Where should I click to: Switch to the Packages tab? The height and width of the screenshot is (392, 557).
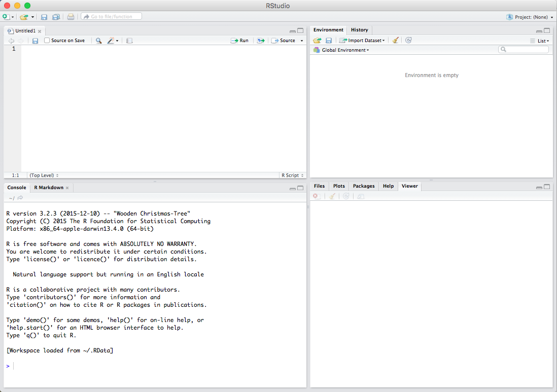(364, 186)
